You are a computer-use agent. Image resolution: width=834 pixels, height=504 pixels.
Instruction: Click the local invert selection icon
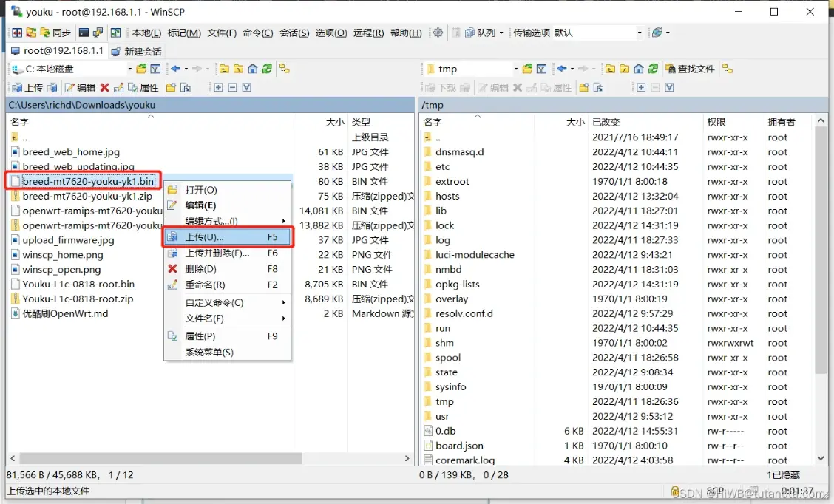[247, 88]
